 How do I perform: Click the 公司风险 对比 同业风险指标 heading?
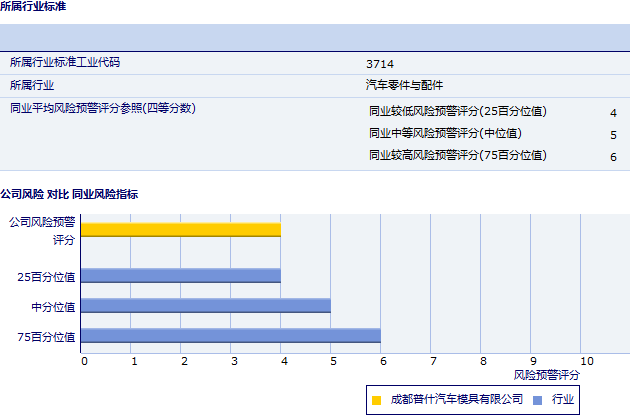[x=69, y=193]
